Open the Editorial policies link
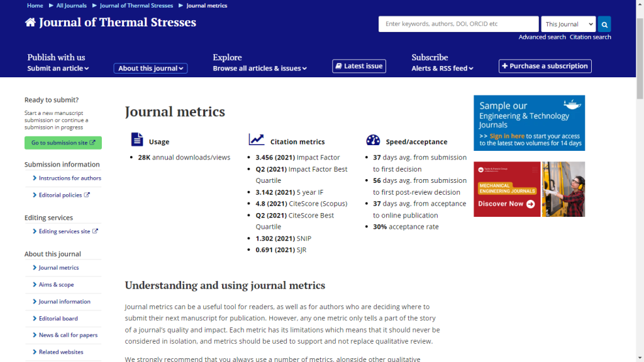This screenshot has height=362, width=644. click(60, 195)
